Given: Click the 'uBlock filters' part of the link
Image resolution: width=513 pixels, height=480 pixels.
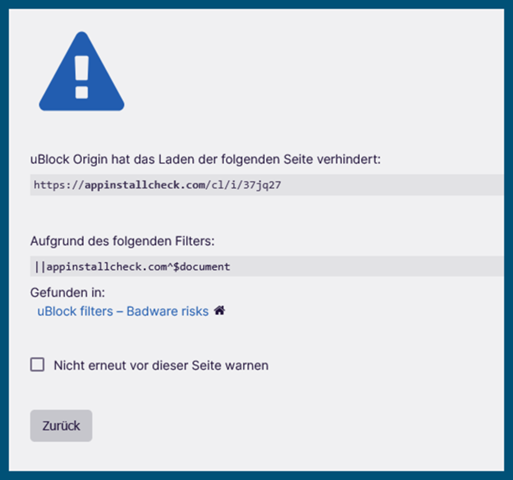Looking at the screenshot, I should point(75,311).
